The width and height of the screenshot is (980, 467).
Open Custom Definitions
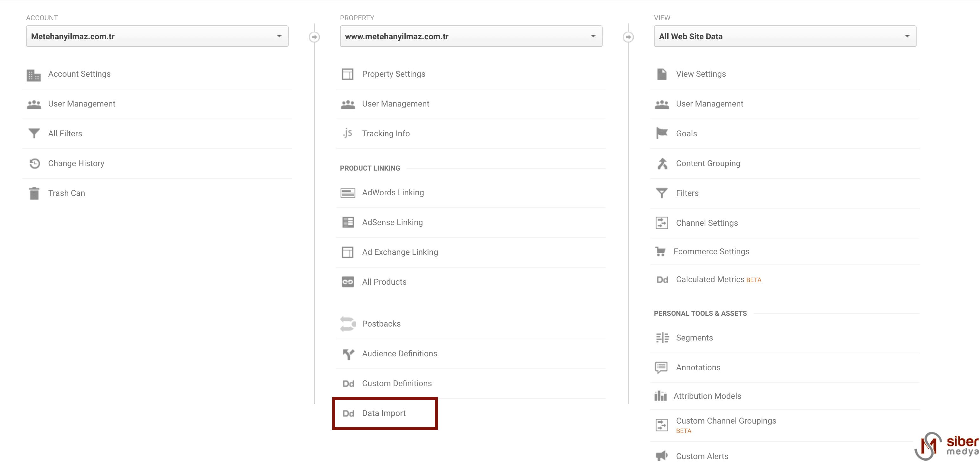click(x=397, y=383)
